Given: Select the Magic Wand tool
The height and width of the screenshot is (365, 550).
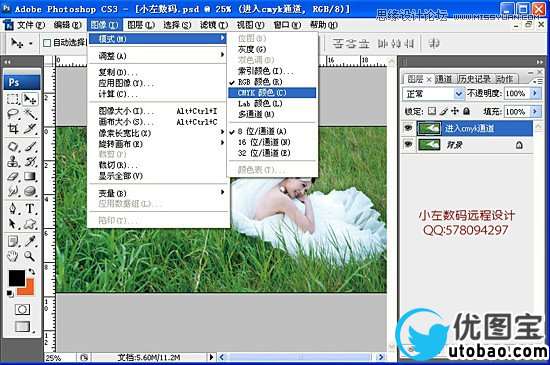Looking at the screenshot, I should click(30, 114).
